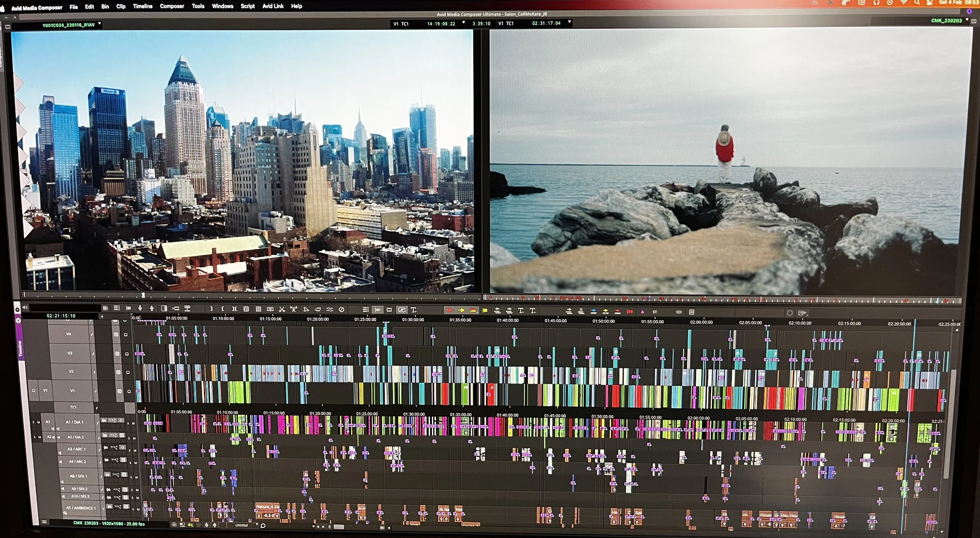Click the timeline audio speaker icon

coord(25,308)
